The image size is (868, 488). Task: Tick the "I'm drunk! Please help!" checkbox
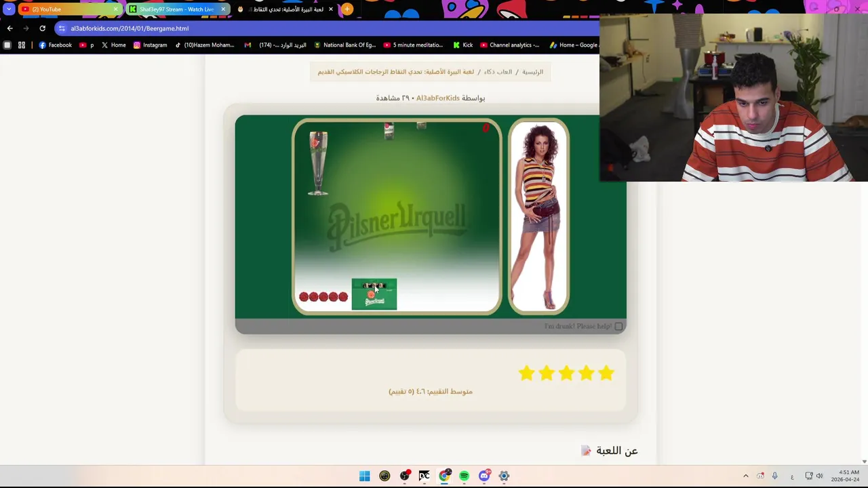point(618,326)
